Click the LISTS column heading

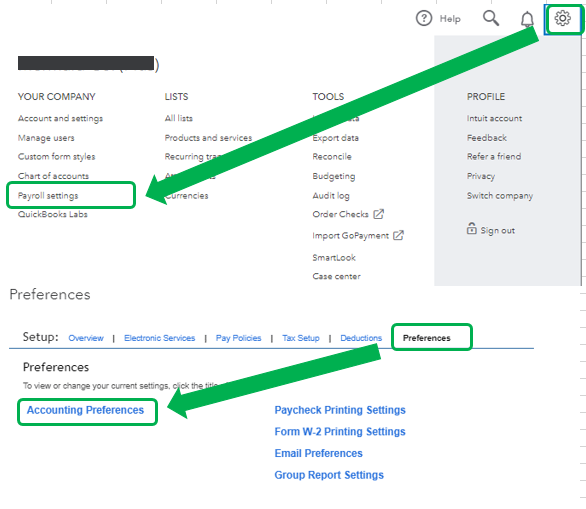[176, 97]
